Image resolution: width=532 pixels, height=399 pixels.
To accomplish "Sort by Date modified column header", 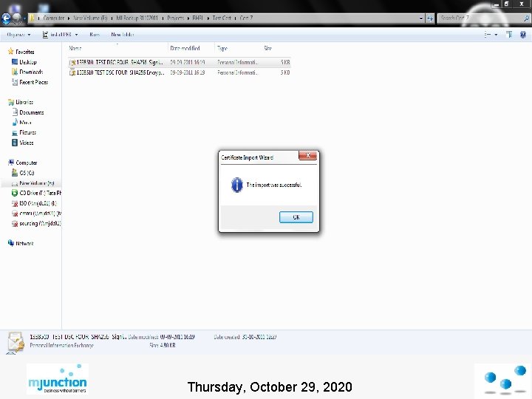I will [x=185, y=48].
